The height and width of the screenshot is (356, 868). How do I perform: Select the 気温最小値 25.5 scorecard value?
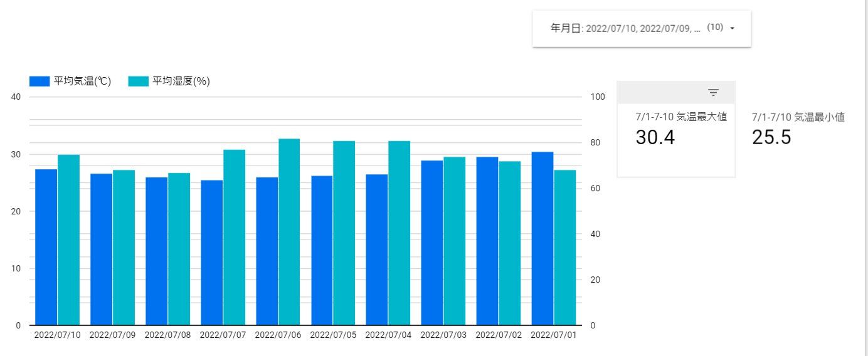(x=771, y=137)
